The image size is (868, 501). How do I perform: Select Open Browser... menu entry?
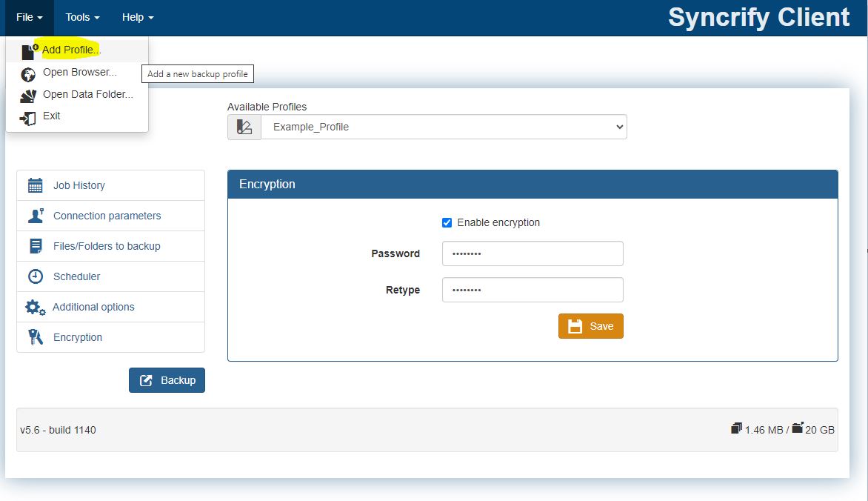[77, 73]
